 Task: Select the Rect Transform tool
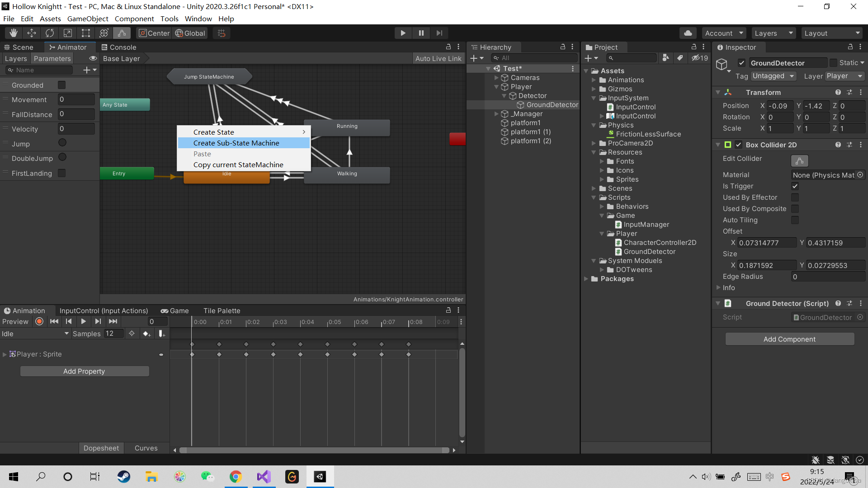click(85, 33)
